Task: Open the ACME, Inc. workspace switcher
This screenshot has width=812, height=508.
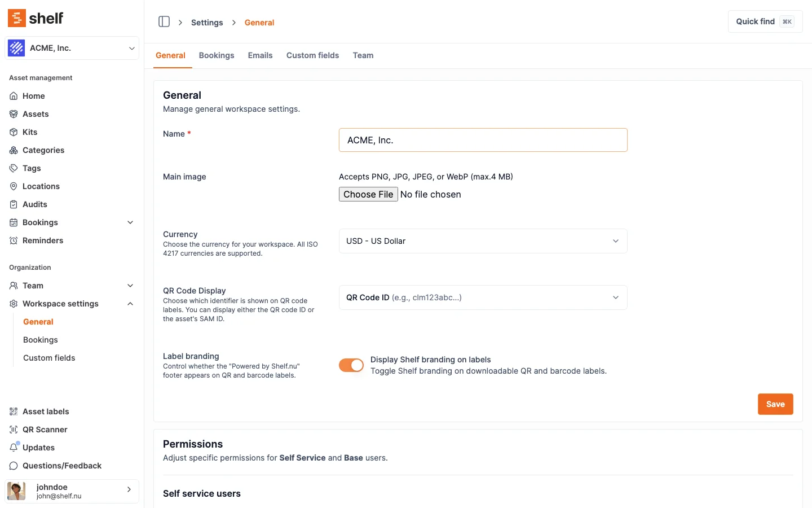Action: pyautogui.click(x=72, y=48)
